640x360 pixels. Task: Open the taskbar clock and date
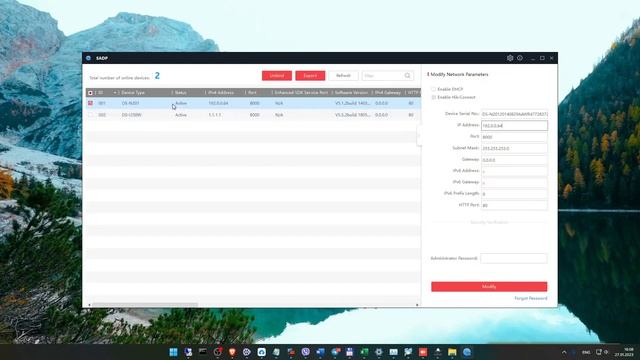tap(624, 352)
